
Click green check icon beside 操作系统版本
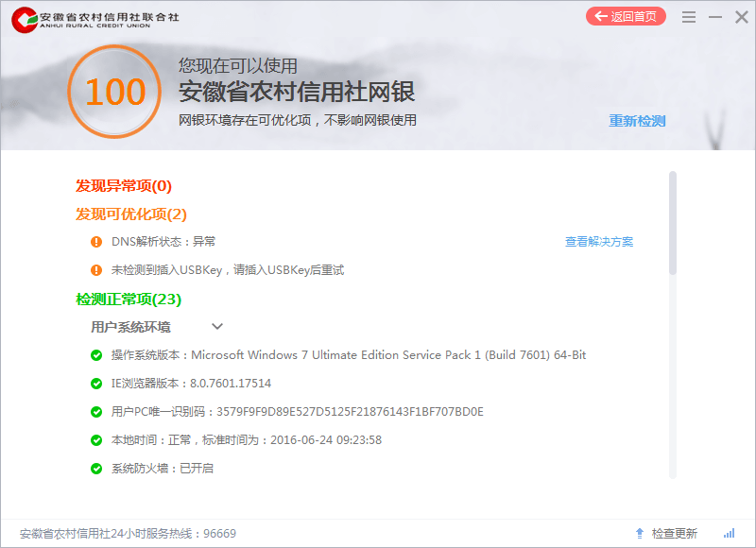(96, 355)
